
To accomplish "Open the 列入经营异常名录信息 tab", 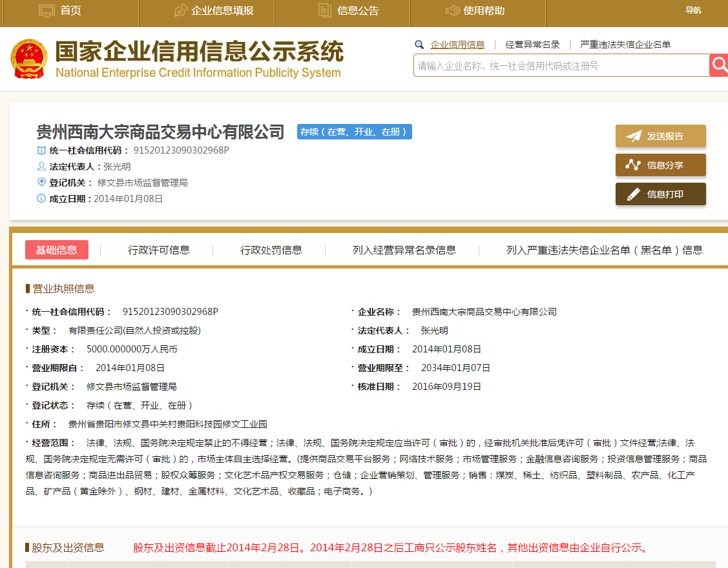I will tap(404, 250).
